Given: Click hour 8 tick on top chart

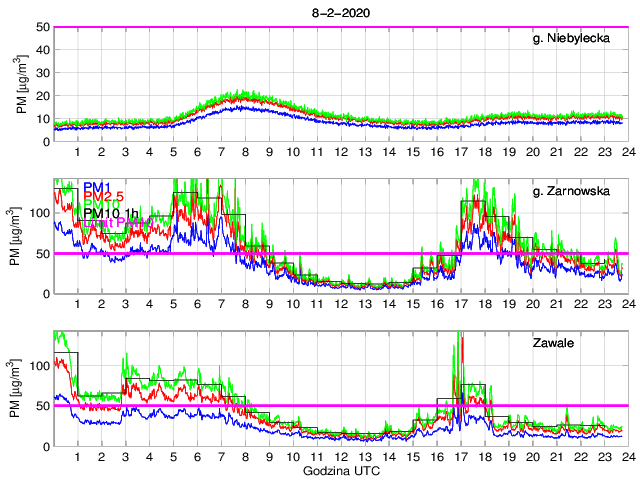Looking at the screenshot, I should click(245, 152).
